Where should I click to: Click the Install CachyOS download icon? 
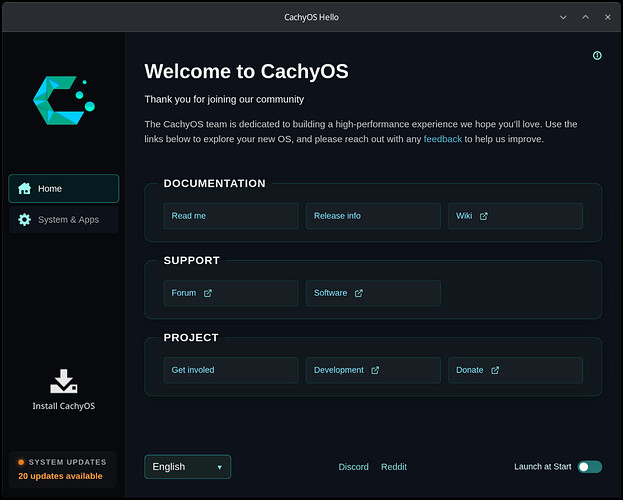[64, 381]
